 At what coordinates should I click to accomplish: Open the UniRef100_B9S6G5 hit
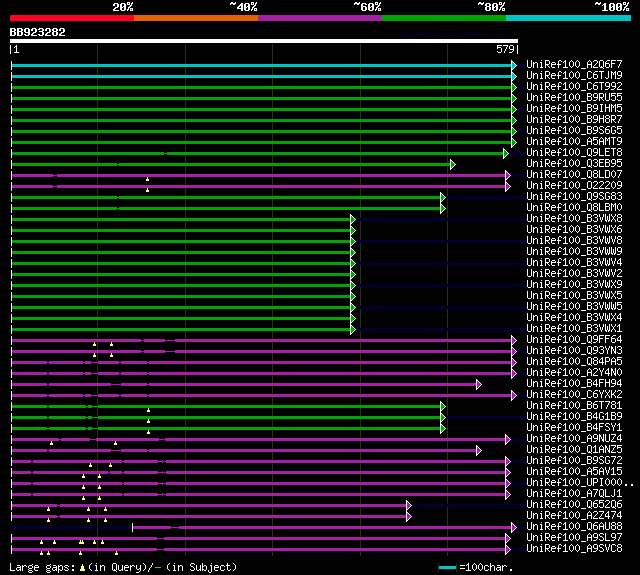574,131
